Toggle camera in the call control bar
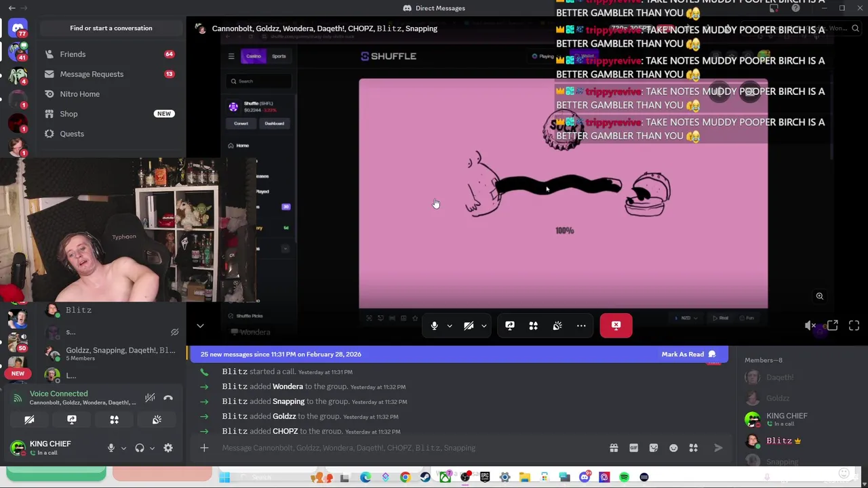The width and height of the screenshot is (868, 488). point(469,326)
